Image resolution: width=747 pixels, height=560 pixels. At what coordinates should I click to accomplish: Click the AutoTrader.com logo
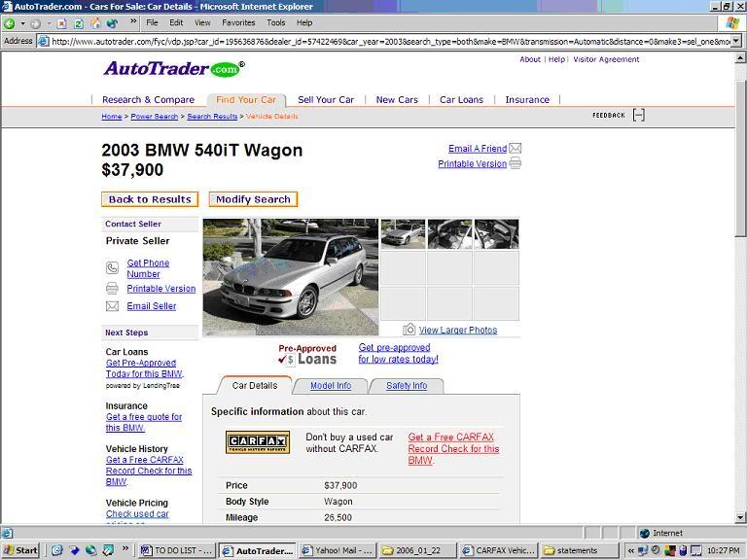coord(174,69)
